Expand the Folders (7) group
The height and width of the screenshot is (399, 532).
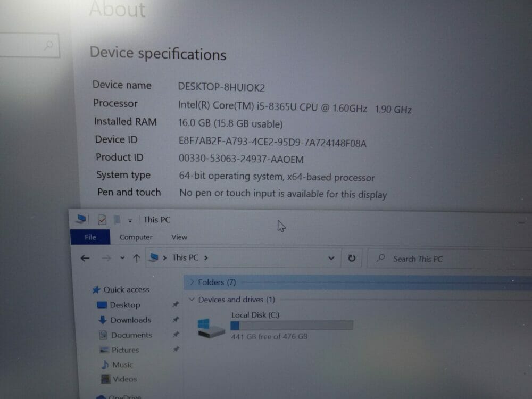[x=192, y=282]
